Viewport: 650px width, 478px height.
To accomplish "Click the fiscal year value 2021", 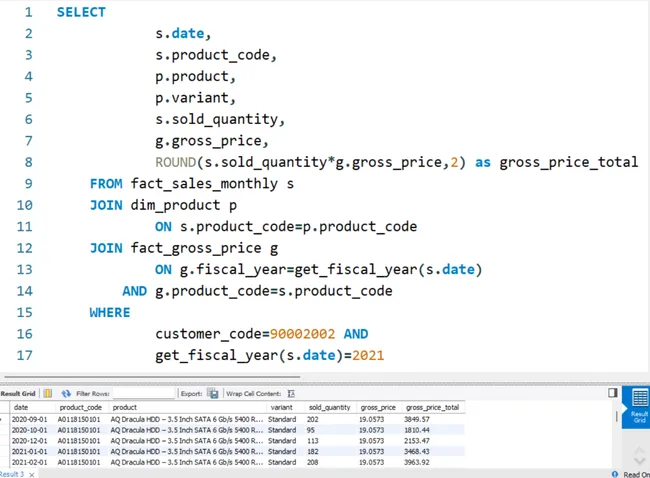I will point(368,355).
